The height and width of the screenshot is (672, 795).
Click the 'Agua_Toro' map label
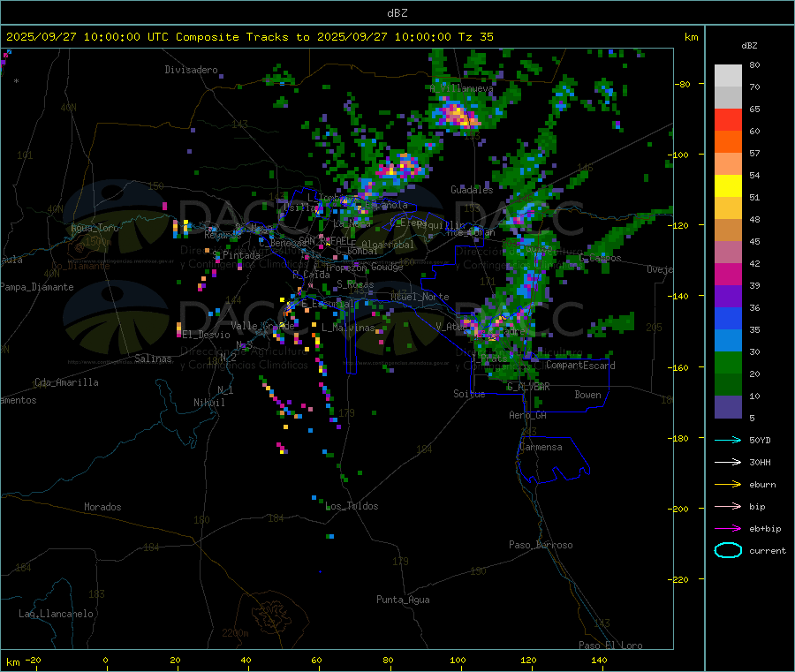pyautogui.click(x=95, y=228)
